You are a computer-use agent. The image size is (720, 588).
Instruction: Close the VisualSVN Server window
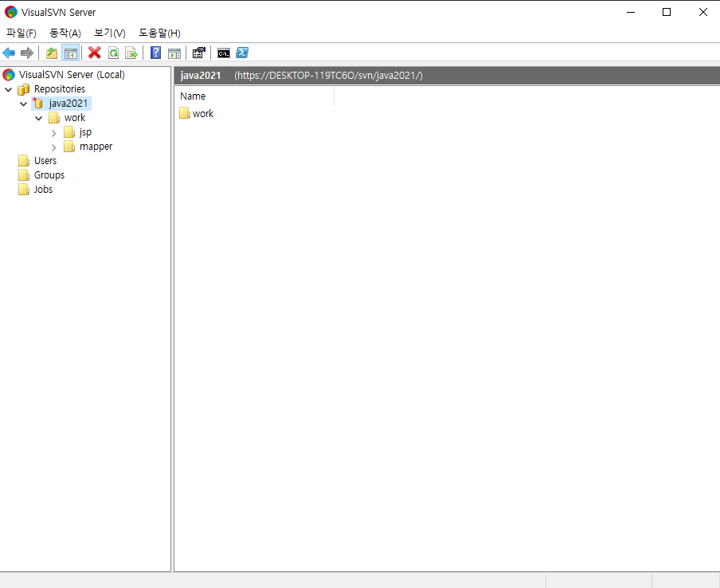pos(703,13)
